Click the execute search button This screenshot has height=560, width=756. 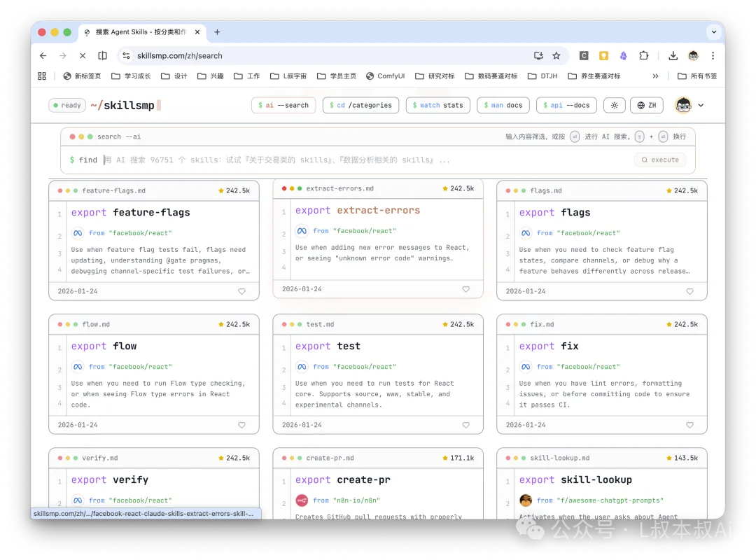(660, 160)
